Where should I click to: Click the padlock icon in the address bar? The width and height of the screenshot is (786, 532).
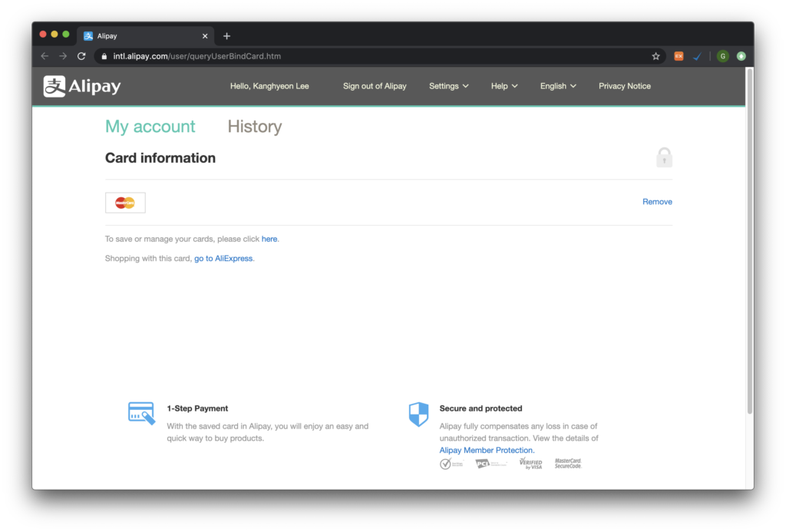(x=104, y=57)
